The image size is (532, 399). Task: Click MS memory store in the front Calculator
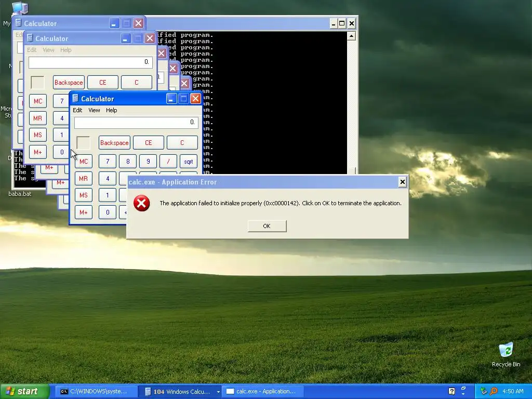[x=84, y=195]
